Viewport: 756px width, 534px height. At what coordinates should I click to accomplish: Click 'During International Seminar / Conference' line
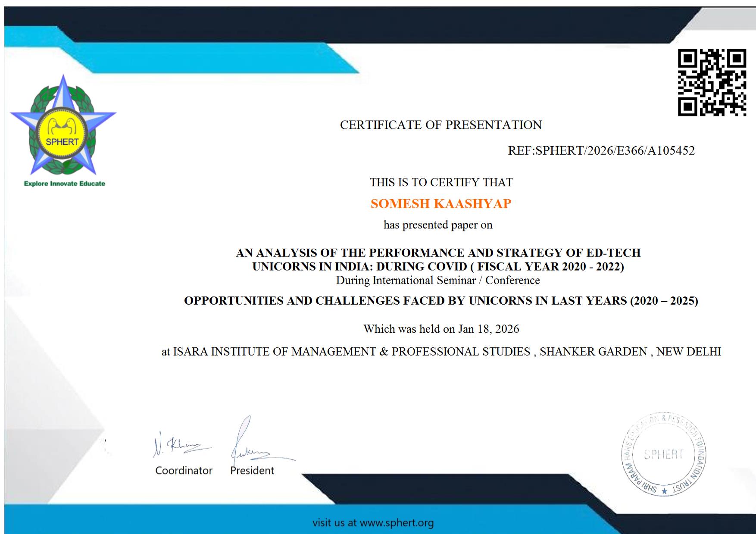click(x=438, y=281)
